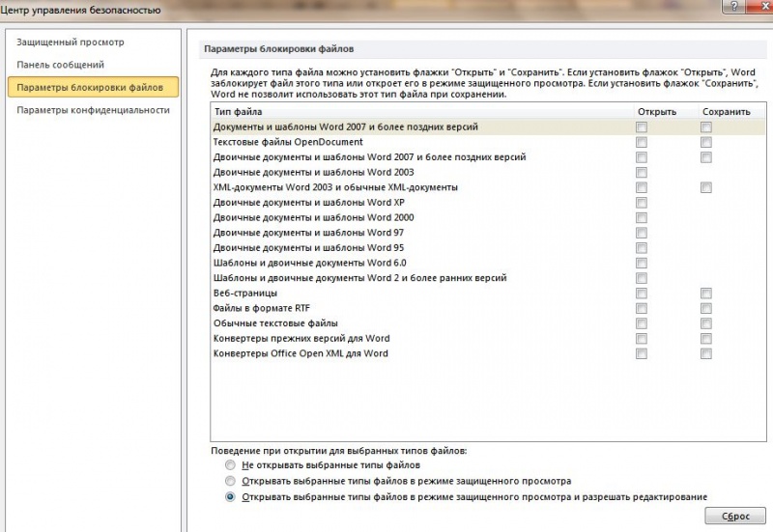The height and width of the screenshot is (532, 773).
Task: Check Открыть for Конвертеры Office Open XML
Action: [x=642, y=353]
